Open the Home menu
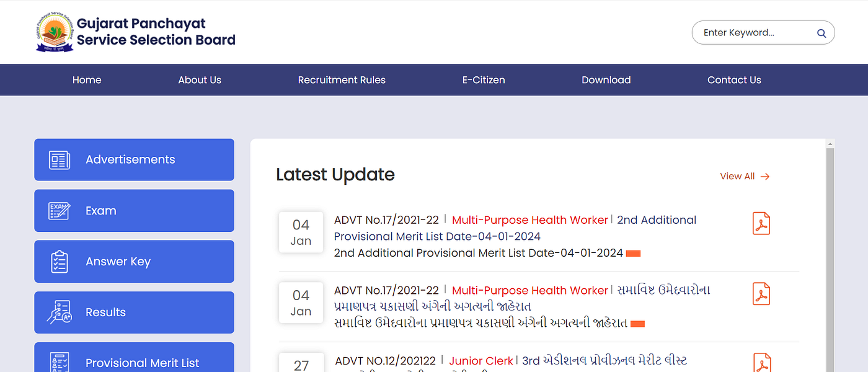The image size is (868, 372). point(87,80)
